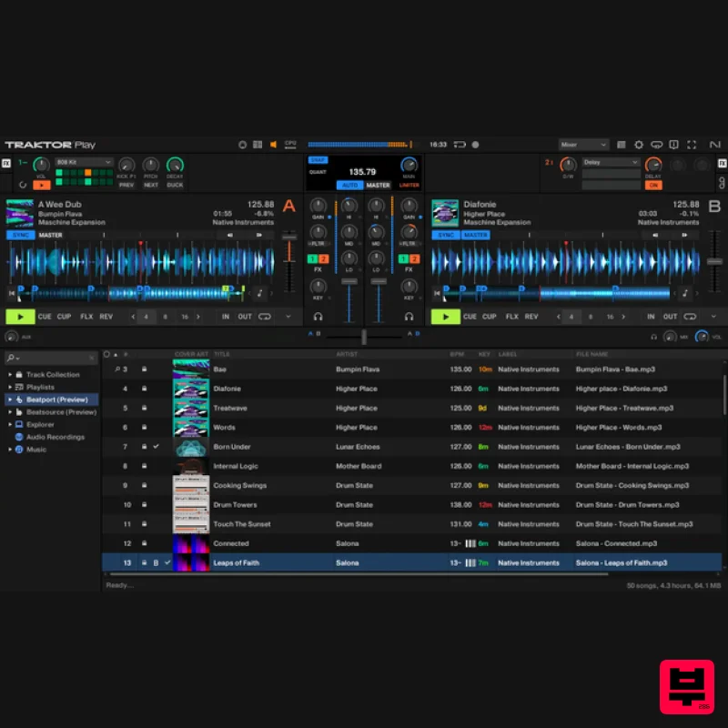Image resolution: width=728 pixels, height=728 pixels.
Task: Click the left FX panel button
Action: 6,164
